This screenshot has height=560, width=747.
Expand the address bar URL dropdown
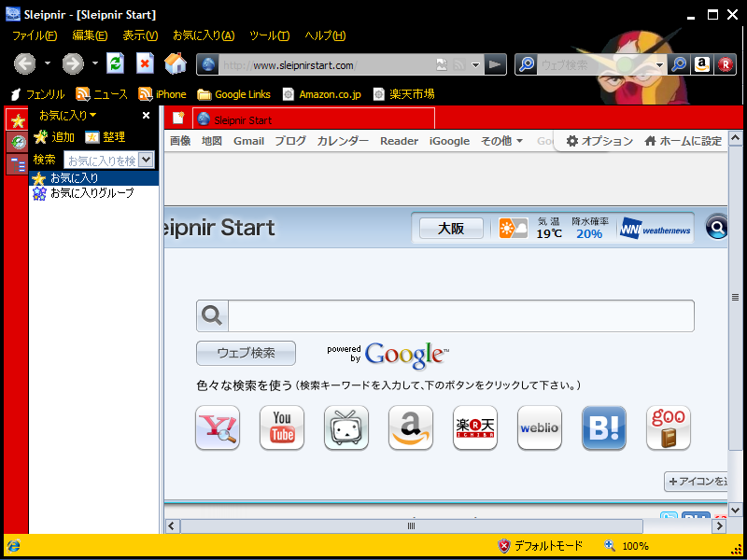click(475, 65)
